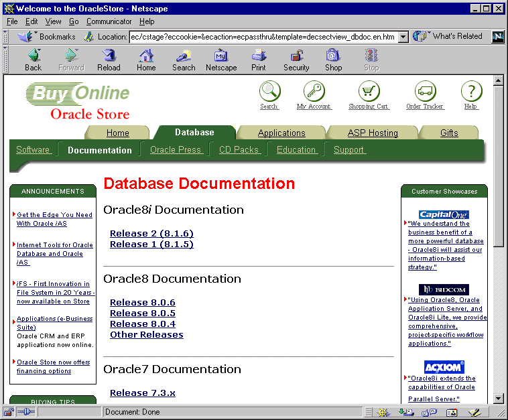Open the Education sub-navigation link
Screen dimensions: 508x420
297,149
